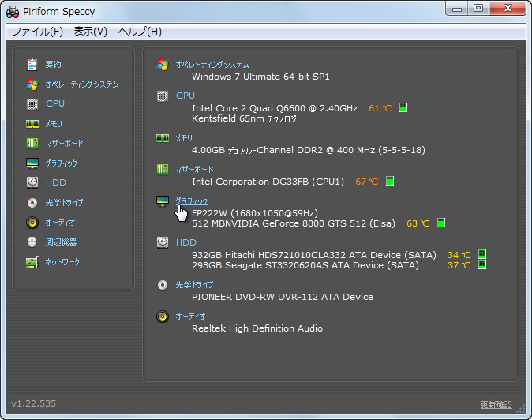Click CPU 61 °C temperature chip indicator
Screen dimensions: 532x420
pyautogui.click(x=403, y=107)
